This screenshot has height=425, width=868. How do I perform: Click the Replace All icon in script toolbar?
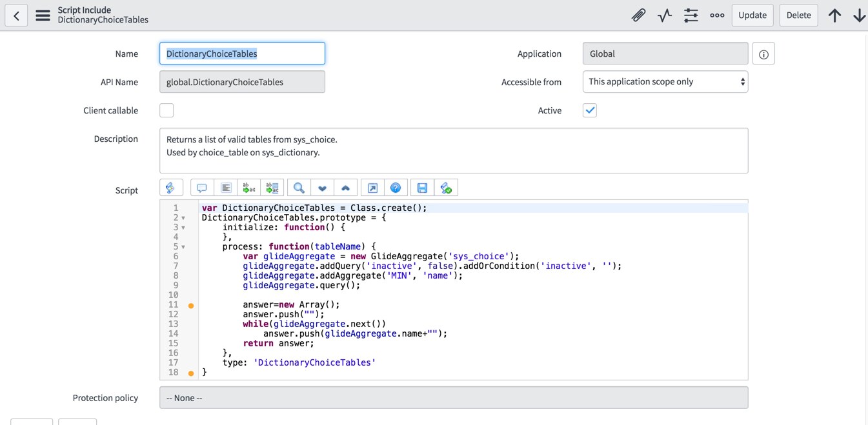pos(272,188)
